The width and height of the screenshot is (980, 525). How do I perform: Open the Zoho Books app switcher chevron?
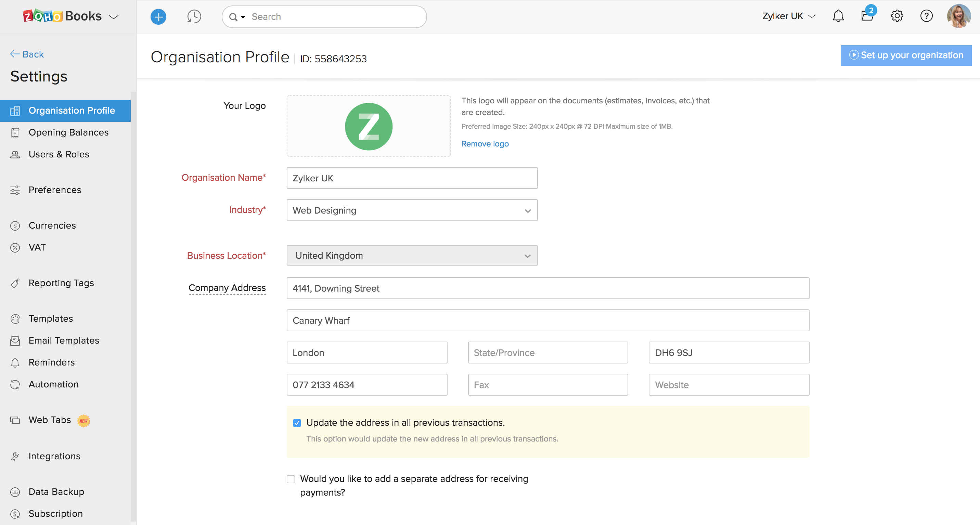tap(114, 17)
